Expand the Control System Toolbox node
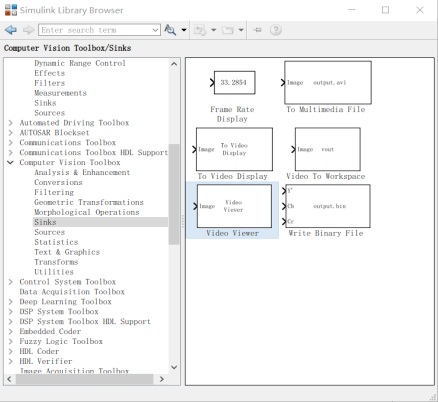Viewport: 438px width, 402px height. [11, 282]
